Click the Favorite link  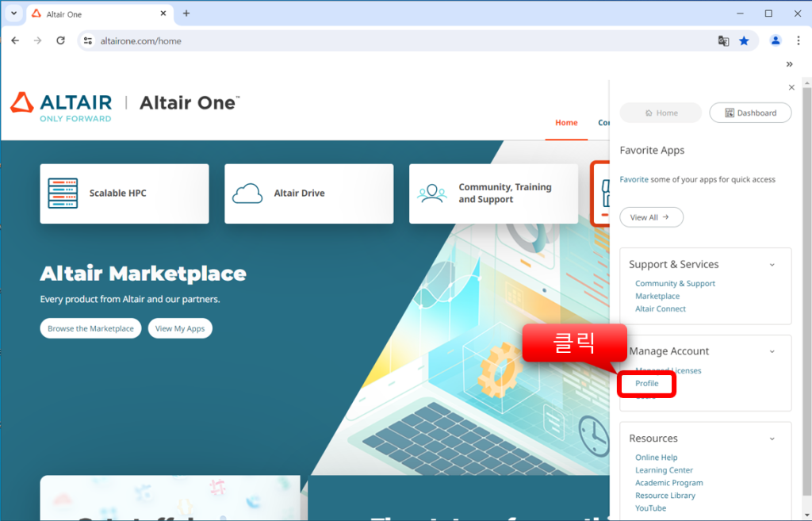[634, 179]
